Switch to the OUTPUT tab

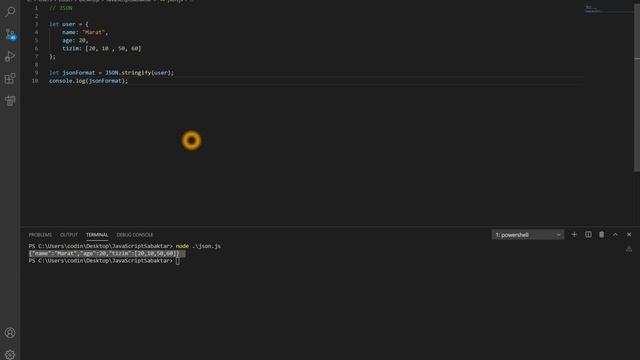point(69,235)
